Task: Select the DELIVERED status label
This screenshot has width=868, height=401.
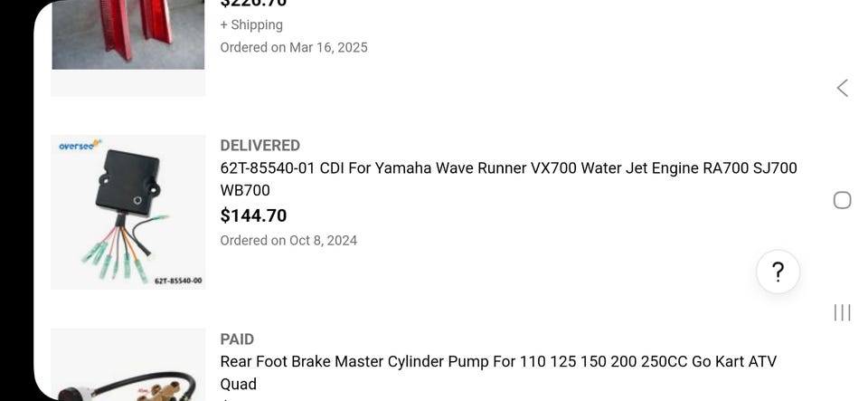Action: click(x=259, y=146)
